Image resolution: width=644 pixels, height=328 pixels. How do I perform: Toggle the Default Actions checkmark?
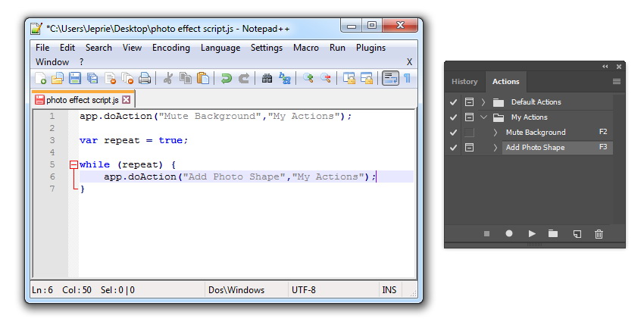[x=453, y=102]
